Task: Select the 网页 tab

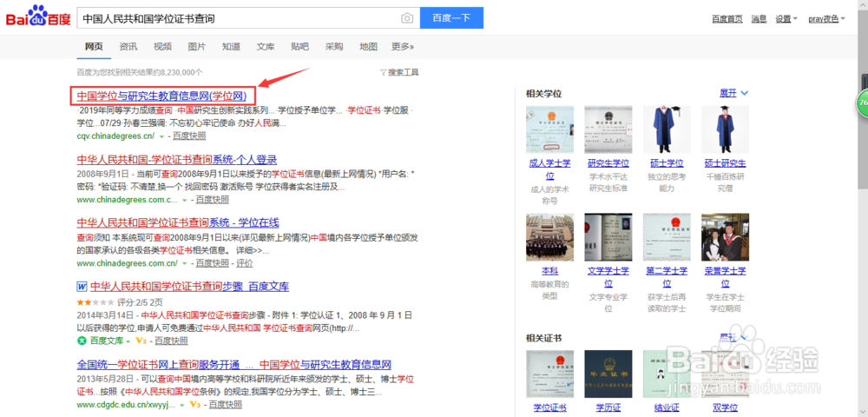Action: (94, 47)
